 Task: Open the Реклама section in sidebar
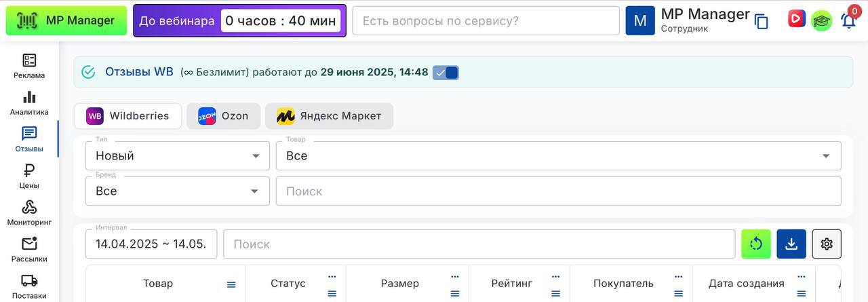coord(29,67)
